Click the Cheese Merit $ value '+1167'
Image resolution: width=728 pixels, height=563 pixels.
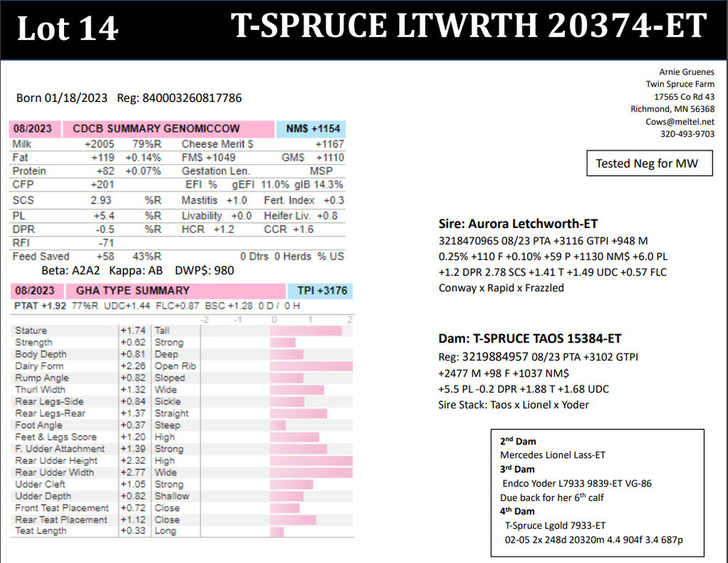pyautogui.click(x=330, y=144)
